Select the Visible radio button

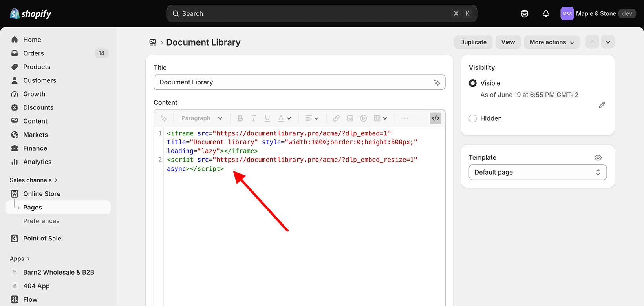(x=473, y=83)
